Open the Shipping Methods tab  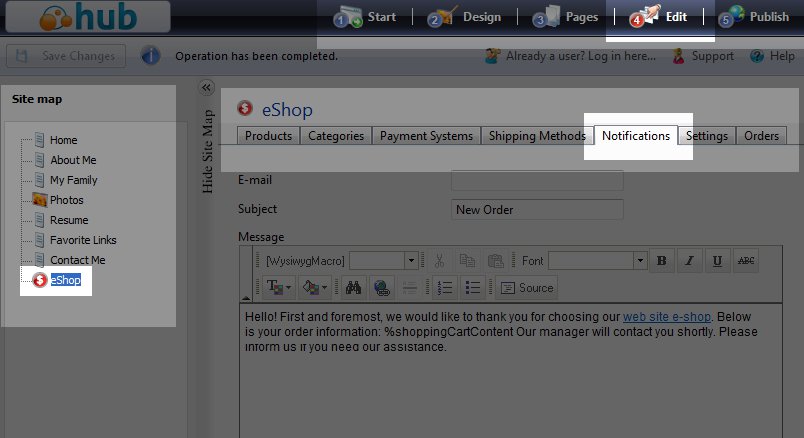pyautogui.click(x=537, y=136)
